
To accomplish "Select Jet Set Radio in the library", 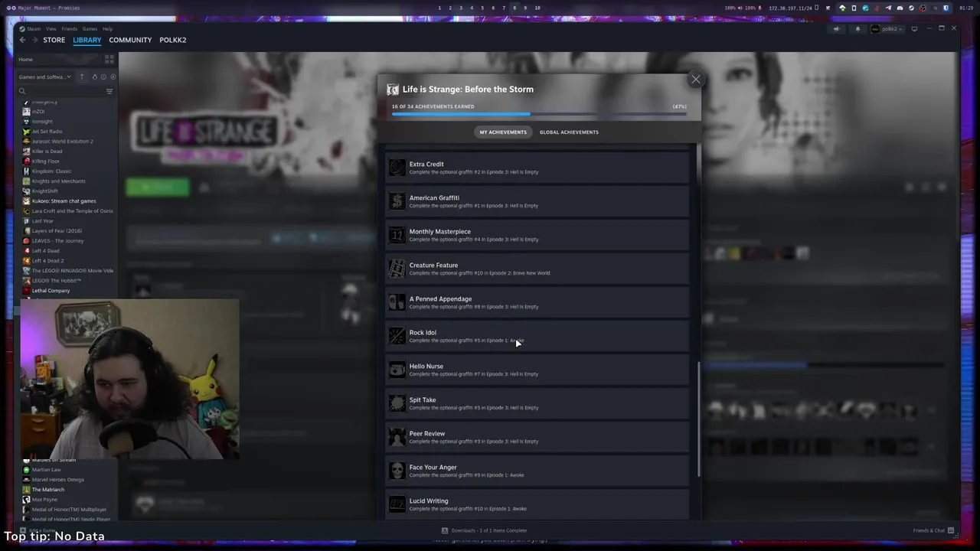I will [x=47, y=132].
